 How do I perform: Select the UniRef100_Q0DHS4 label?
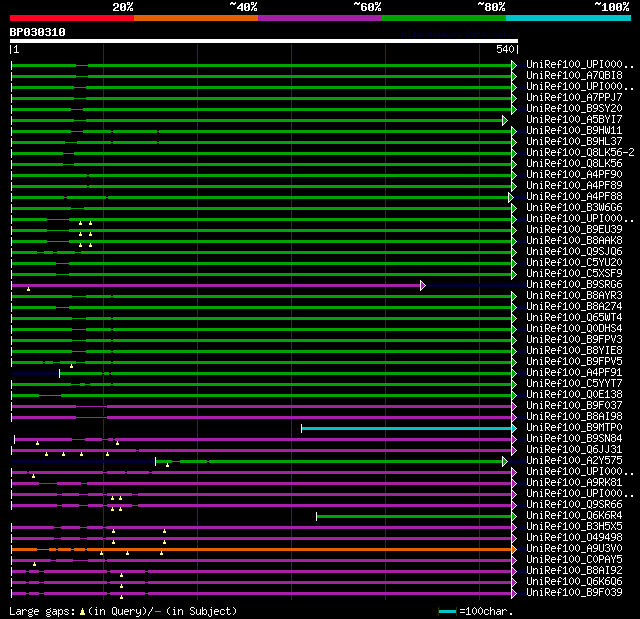[574, 329]
